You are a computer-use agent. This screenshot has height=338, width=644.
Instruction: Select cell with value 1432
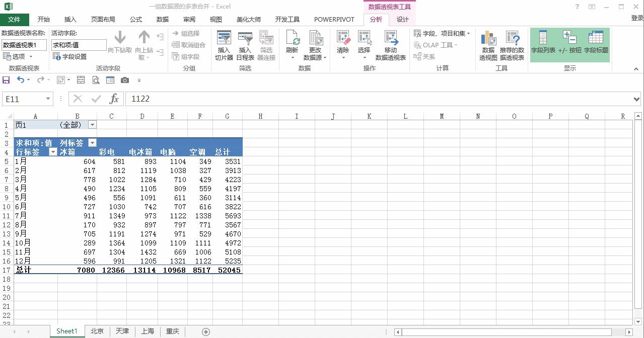[142, 252]
